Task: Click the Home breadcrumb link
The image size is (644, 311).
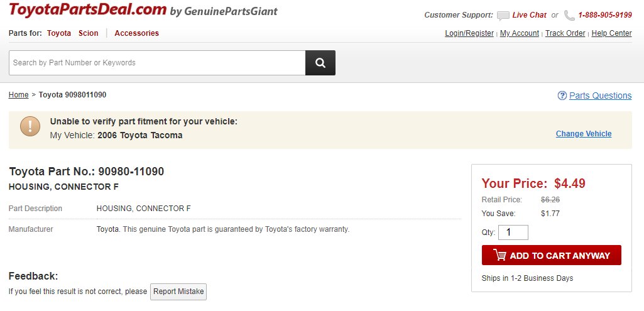Action: click(x=18, y=95)
